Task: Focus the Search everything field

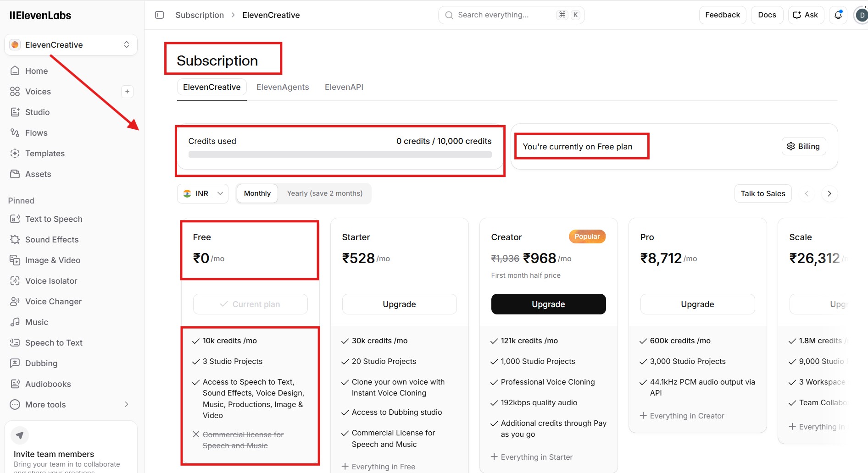Action: tap(512, 15)
